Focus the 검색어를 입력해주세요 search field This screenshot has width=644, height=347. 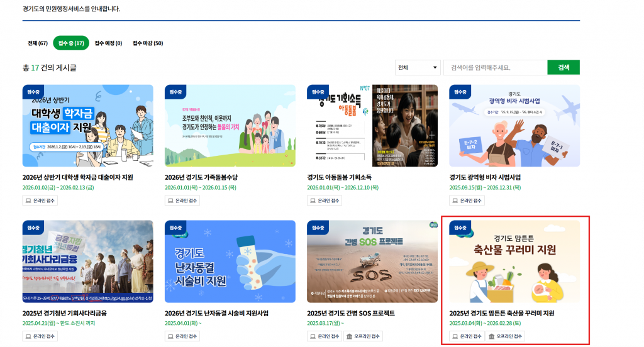coord(496,67)
